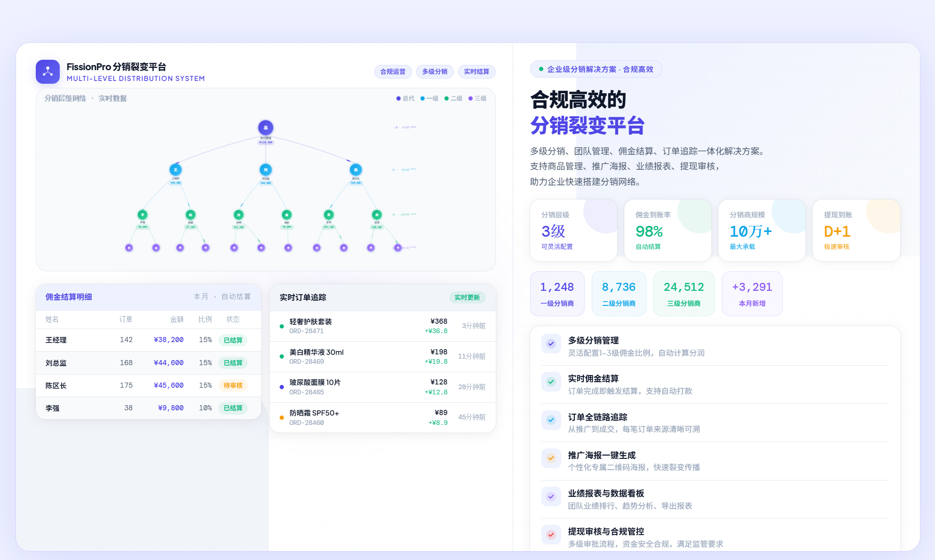Click the green dot in the 企业级分销解决方案 badge
Image resolution: width=935 pixels, height=560 pixels.
[x=541, y=69]
